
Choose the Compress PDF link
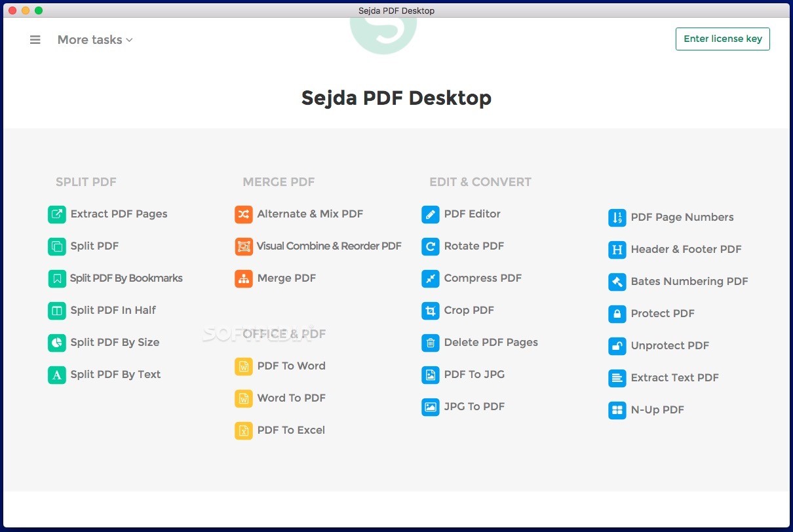[x=483, y=278]
